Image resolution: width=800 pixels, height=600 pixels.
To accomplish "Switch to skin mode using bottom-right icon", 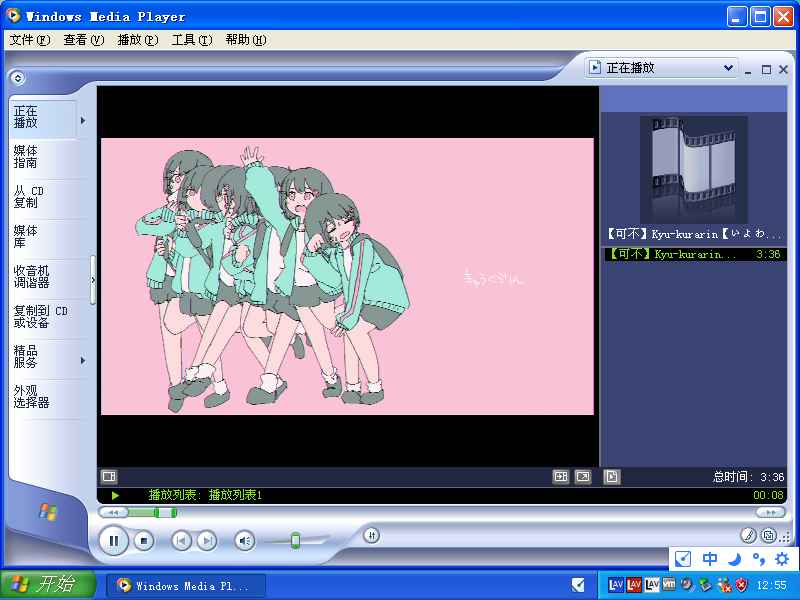I will point(768,536).
